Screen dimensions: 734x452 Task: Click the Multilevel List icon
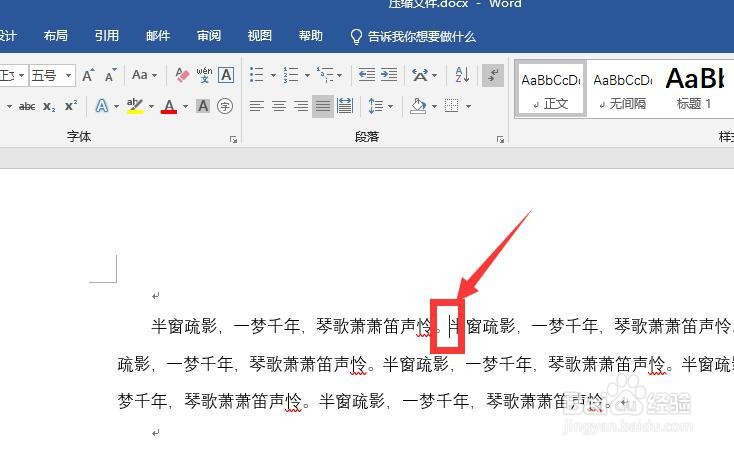click(x=325, y=75)
